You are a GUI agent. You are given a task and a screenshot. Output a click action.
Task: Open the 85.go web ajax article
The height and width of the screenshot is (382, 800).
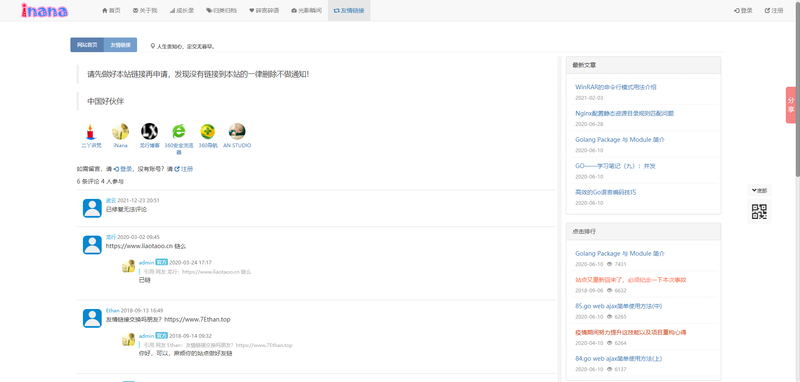click(618, 306)
